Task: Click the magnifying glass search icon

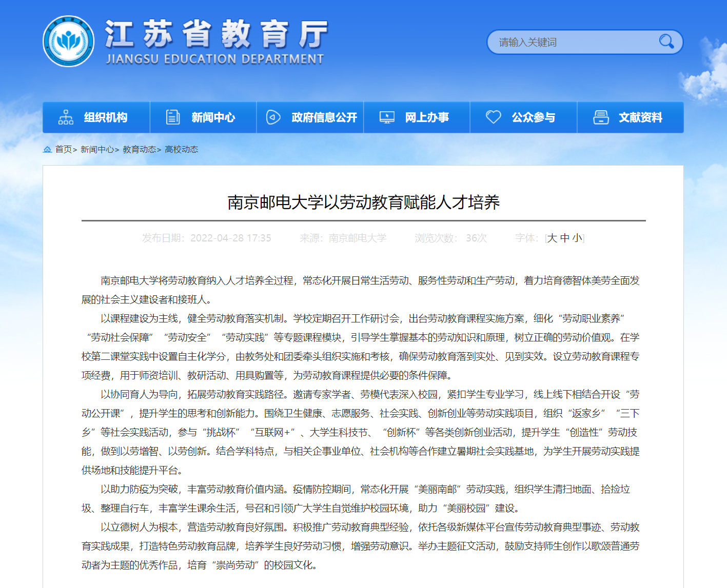Action: click(x=666, y=42)
